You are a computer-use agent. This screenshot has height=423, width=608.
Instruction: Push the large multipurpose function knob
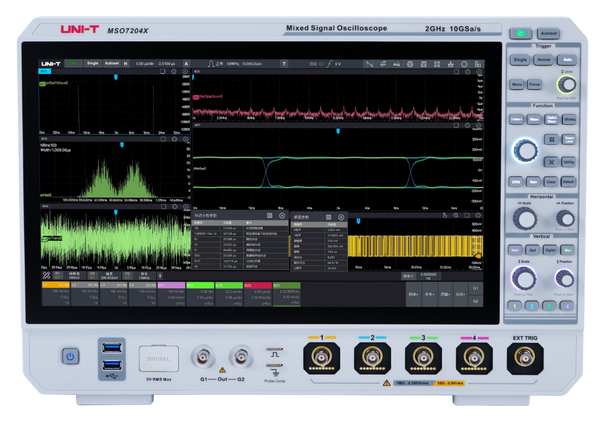click(524, 150)
